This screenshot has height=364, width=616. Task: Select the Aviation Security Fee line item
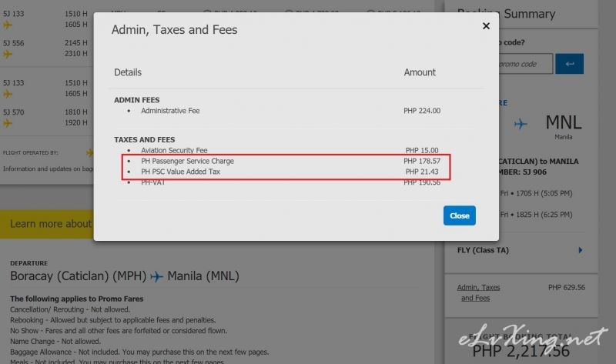click(x=174, y=150)
